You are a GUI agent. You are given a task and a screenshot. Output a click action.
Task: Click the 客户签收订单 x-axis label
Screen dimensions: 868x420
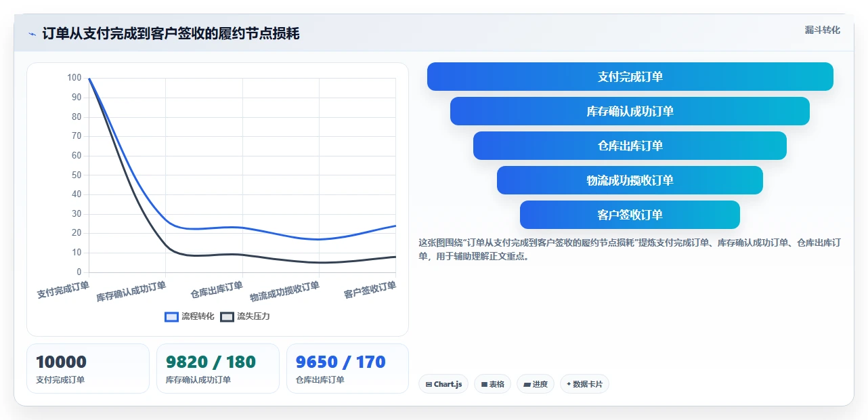pyautogui.click(x=370, y=290)
